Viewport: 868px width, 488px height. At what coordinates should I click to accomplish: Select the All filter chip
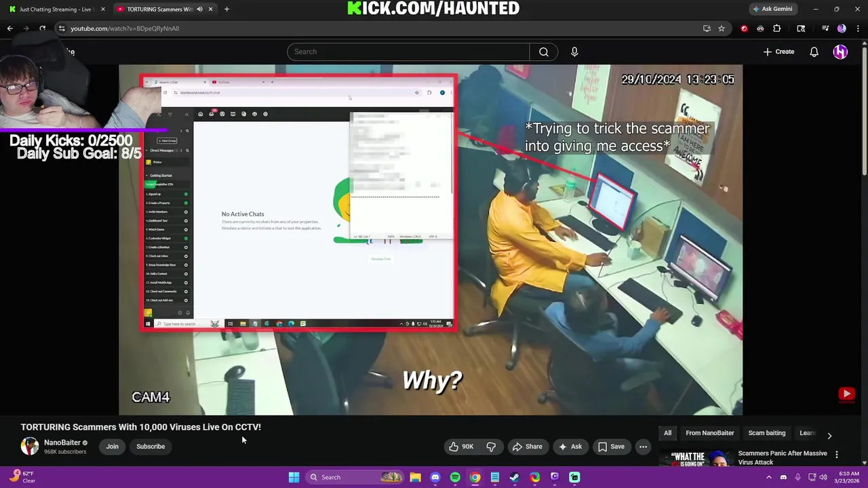[667, 433]
